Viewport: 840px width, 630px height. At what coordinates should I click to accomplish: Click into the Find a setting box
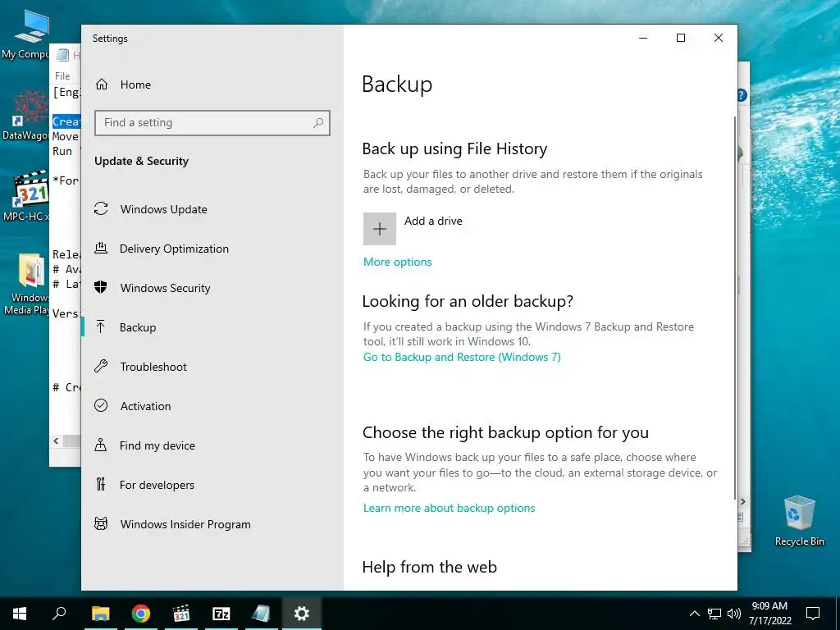pos(212,123)
